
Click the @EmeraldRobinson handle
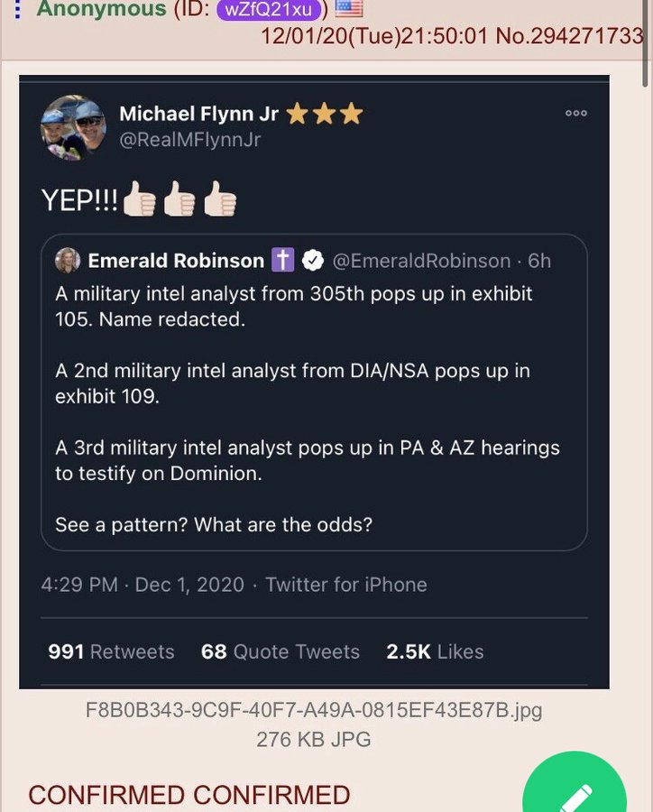click(x=421, y=261)
